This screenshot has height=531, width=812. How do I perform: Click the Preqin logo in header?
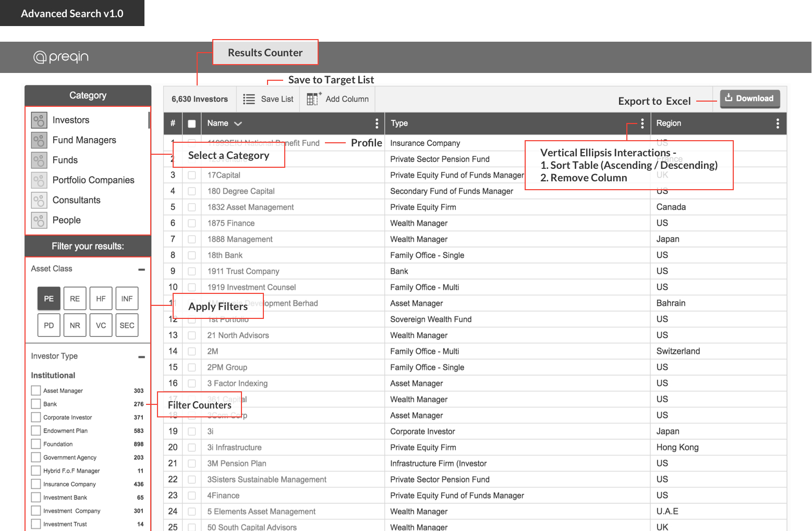tap(61, 57)
